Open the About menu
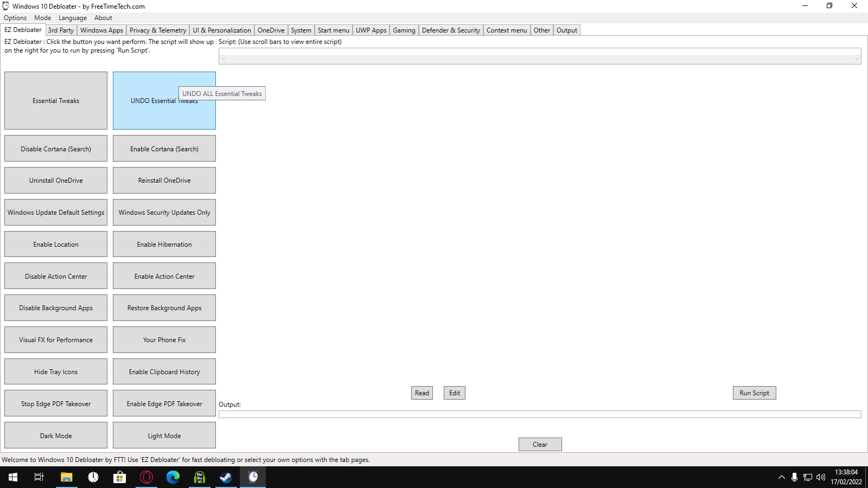Image resolution: width=868 pixels, height=488 pixels. coord(103,18)
